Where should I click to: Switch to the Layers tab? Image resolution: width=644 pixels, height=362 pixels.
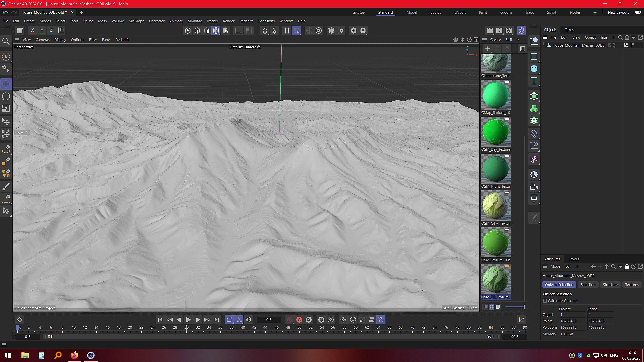573,259
